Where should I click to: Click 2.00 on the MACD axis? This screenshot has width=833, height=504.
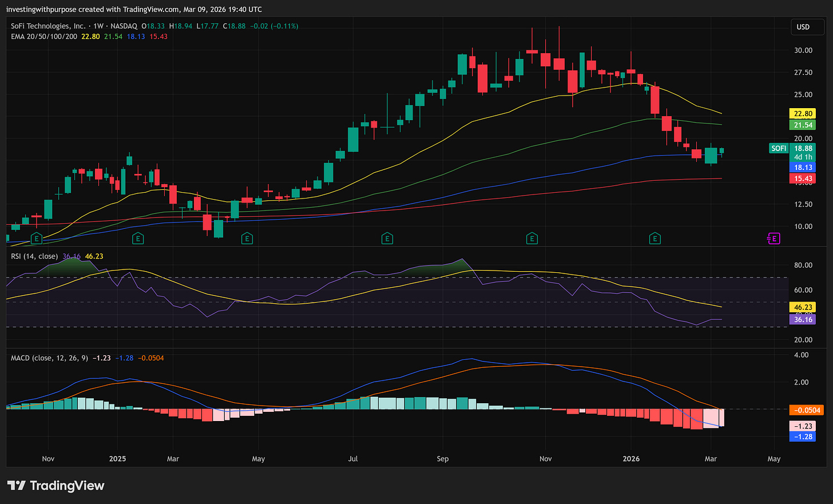click(x=802, y=382)
